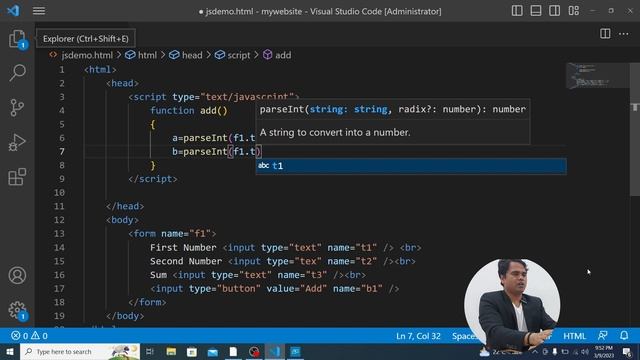
Task: Toggle the primary side bar layout icon
Action: pos(517,11)
